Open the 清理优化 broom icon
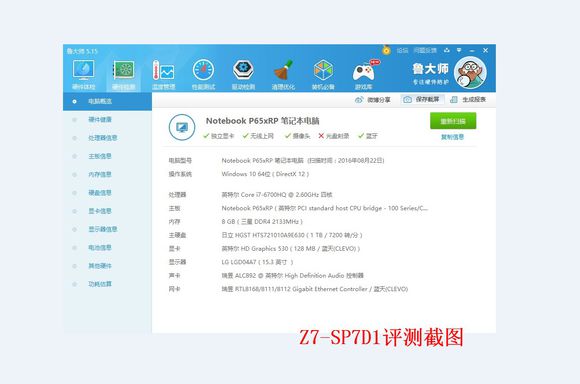Viewport: 580px width, 384px height. pos(283,74)
